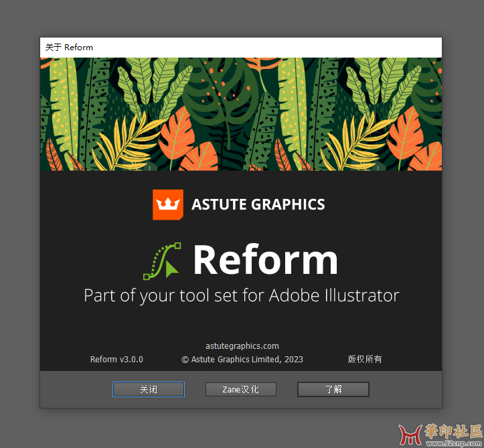Click the 了解 button

pyautogui.click(x=333, y=389)
